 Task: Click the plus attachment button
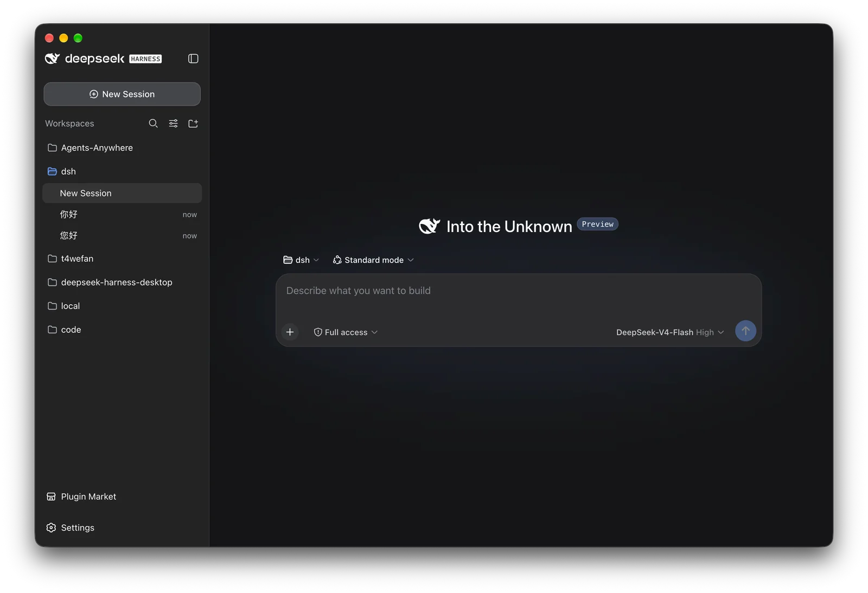290,332
